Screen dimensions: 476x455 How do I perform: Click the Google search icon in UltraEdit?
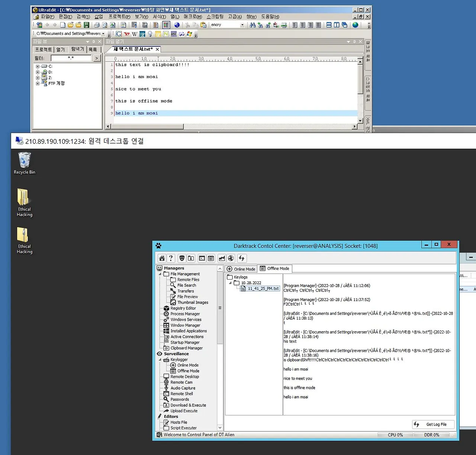click(x=119, y=34)
